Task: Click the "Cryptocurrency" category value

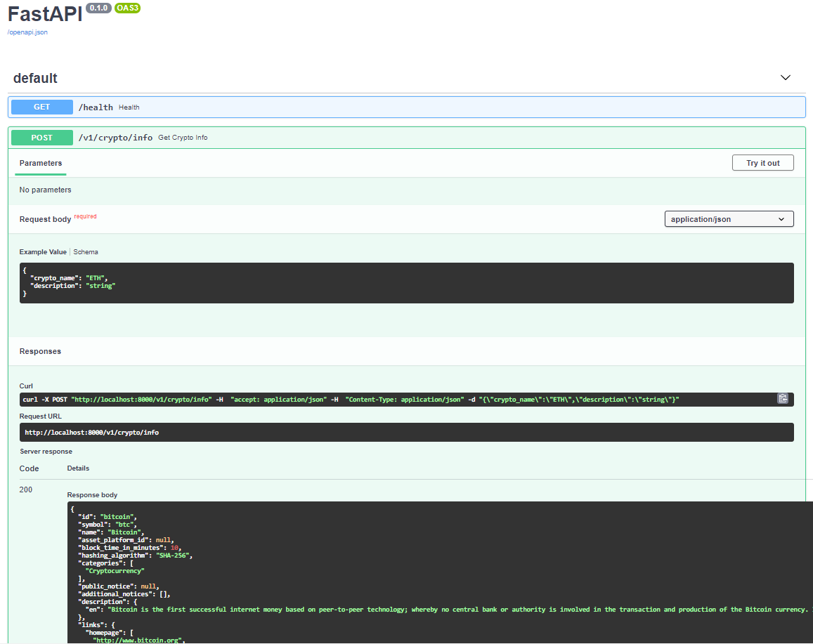Action: pos(115,571)
